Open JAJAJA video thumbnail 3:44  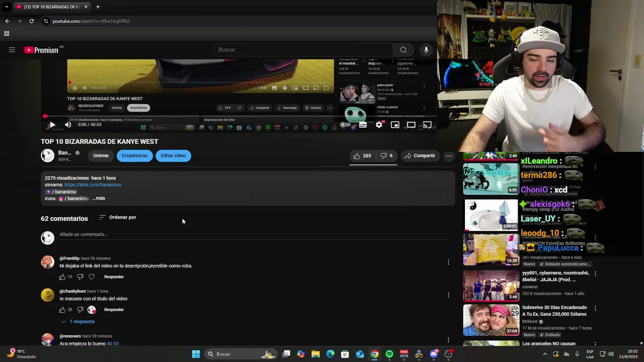click(x=491, y=286)
